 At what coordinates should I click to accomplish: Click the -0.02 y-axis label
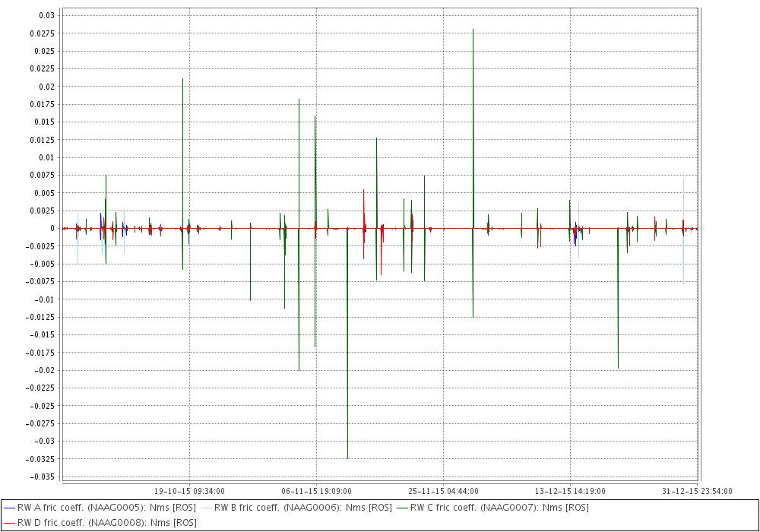[44, 370]
